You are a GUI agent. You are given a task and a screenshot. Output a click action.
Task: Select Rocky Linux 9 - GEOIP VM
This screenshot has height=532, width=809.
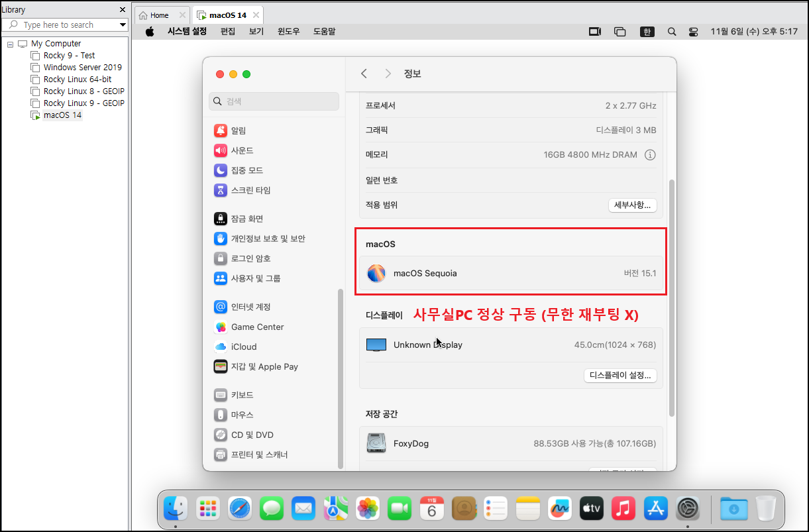click(x=83, y=103)
